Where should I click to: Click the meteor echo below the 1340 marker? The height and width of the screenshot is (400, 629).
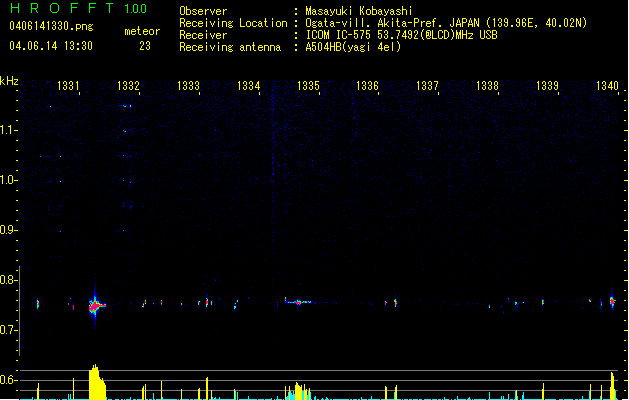(x=612, y=301)
